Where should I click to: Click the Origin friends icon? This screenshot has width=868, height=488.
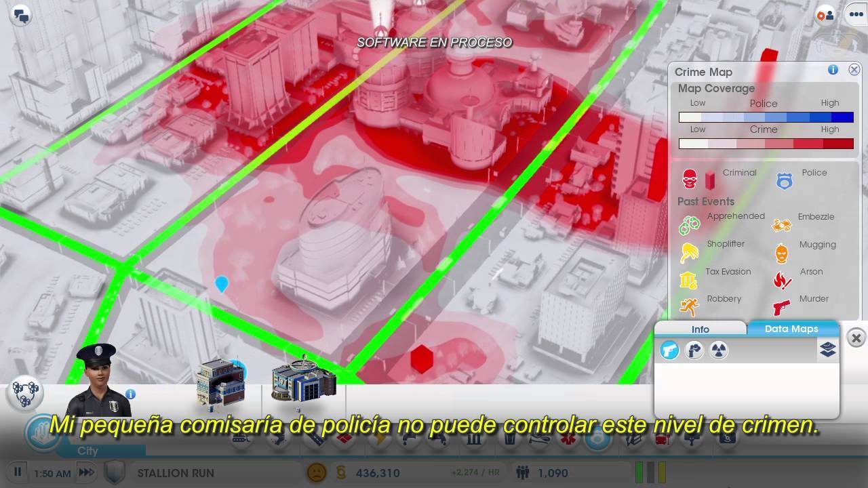(x=825, y=16)
